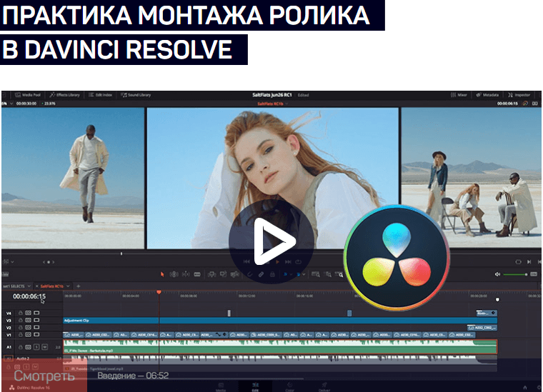The width and height of the screenshot is (543, 392).
Task: Click the orange playhead marker on ruler
Action: point(159,292)
